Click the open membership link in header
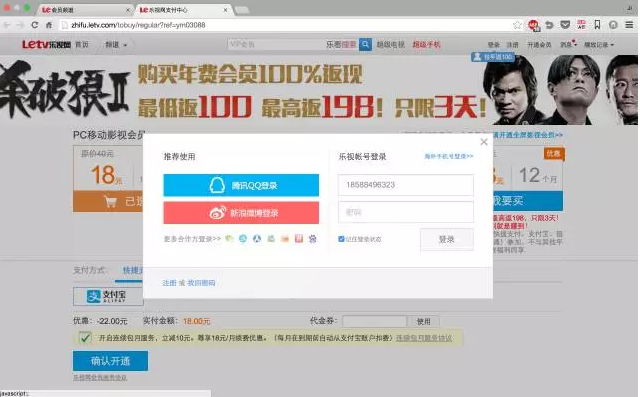This screenshot has width=640, height=397. (539, 44)
